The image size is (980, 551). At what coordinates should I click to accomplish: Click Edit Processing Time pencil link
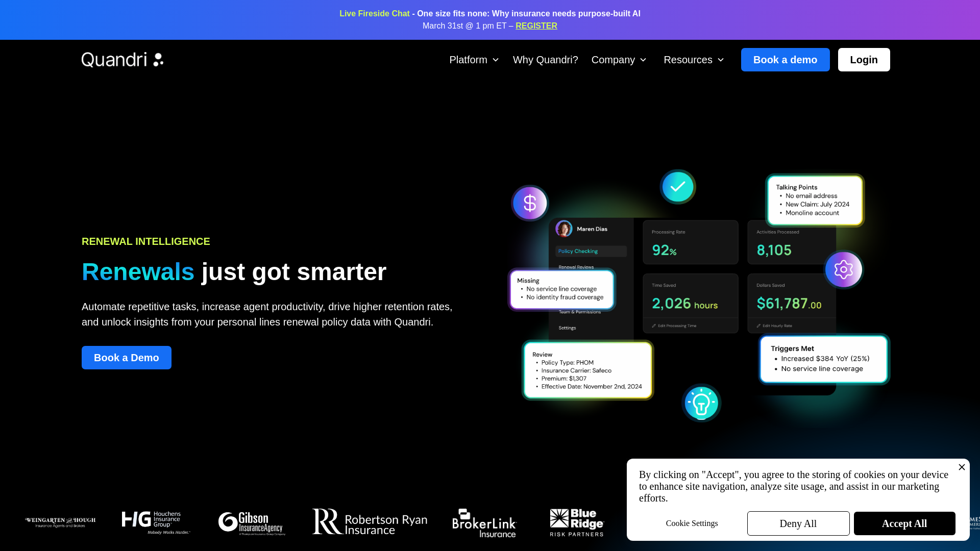click(674, 325)
